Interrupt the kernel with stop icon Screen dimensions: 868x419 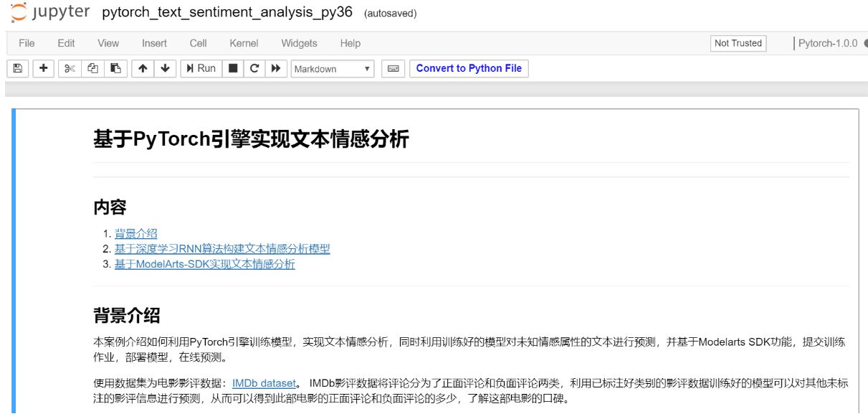233,68
